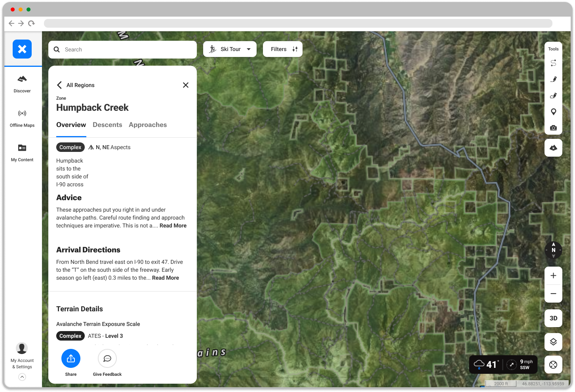575x392 pixels.
Task: Click the browser address bar
Action: (x=298, y=23)
